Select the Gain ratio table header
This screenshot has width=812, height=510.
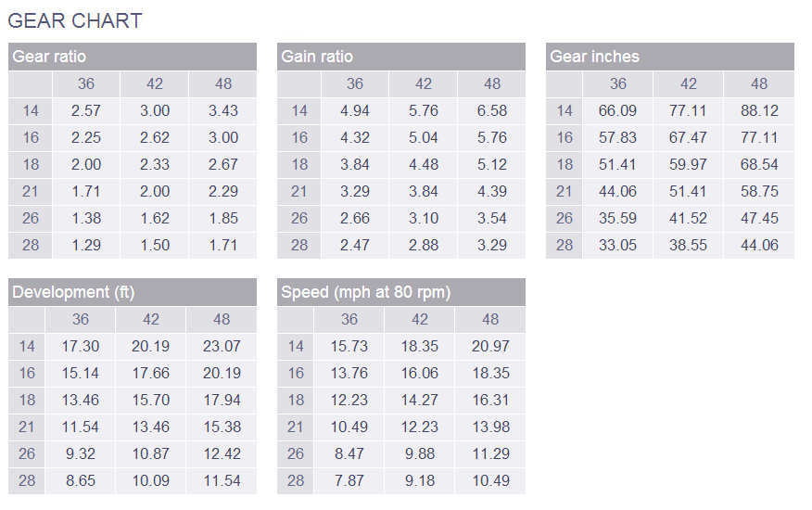[400, 57]
